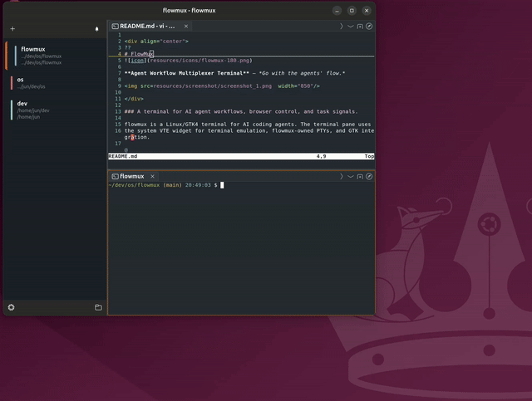Open settings gear in flowmux sidebar
532x401 pixels.
(11, 307)
